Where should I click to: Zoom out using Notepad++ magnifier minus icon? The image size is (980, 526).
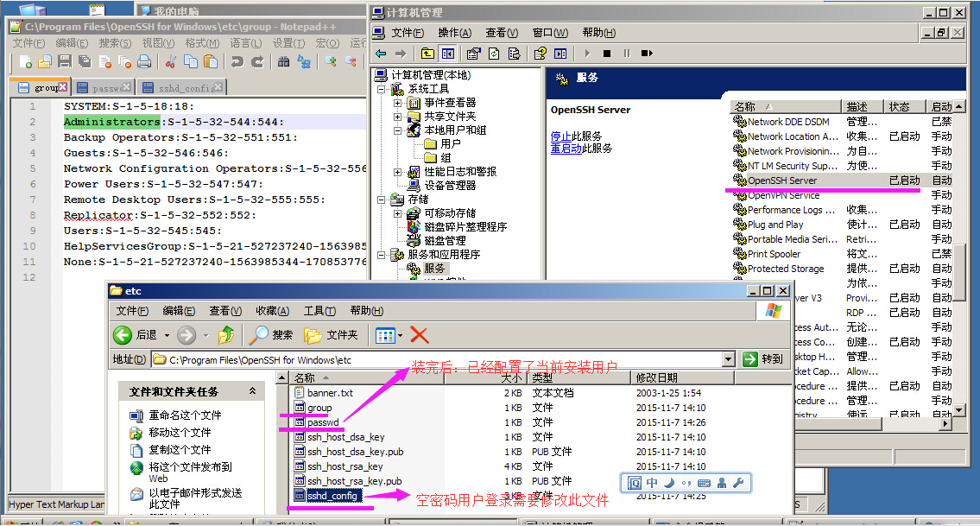(x=351, y=61)
